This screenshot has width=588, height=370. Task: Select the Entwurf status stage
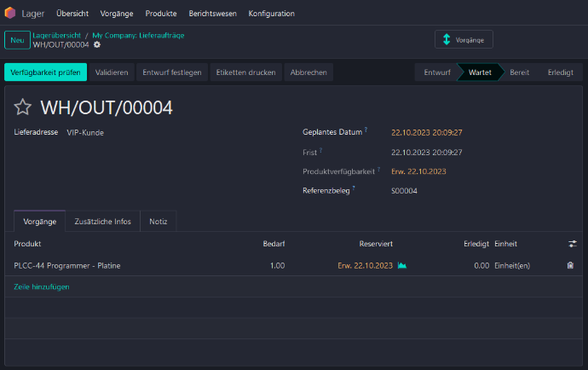(437, 72)
